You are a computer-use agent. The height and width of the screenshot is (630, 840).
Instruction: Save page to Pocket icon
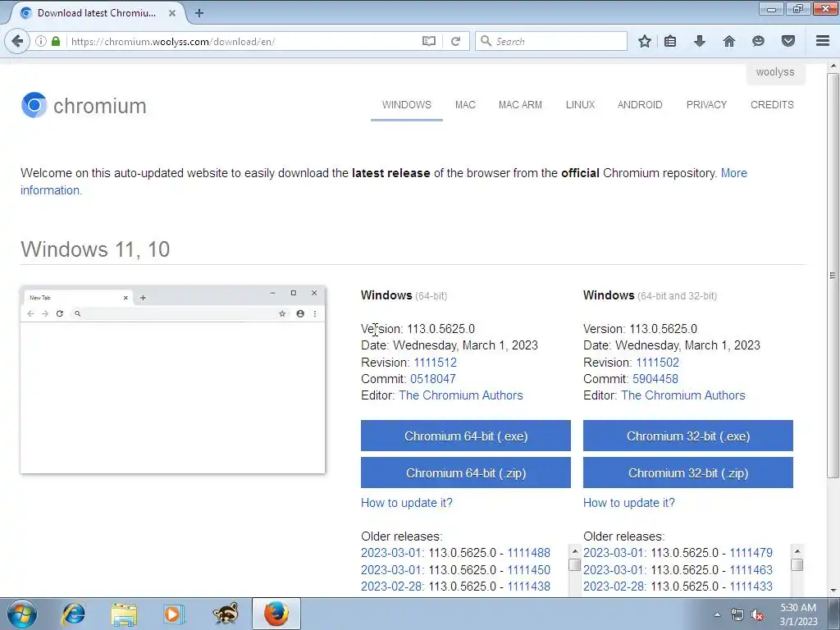click(x=788, y=41)
